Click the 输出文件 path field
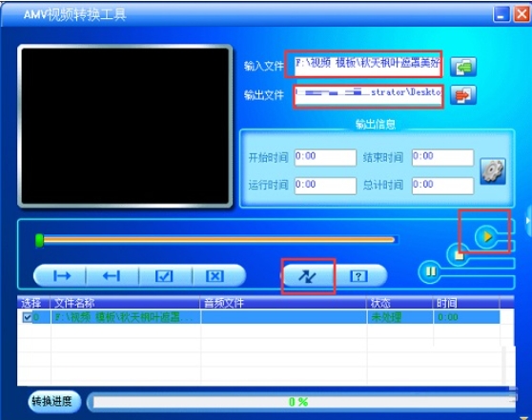This screenshot has height=420, width=532. 367,95
